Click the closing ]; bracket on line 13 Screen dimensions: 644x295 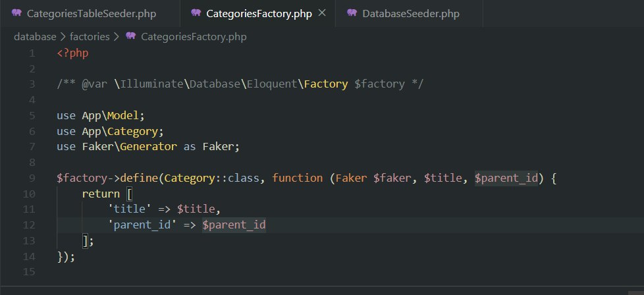[x=88, y=241]
